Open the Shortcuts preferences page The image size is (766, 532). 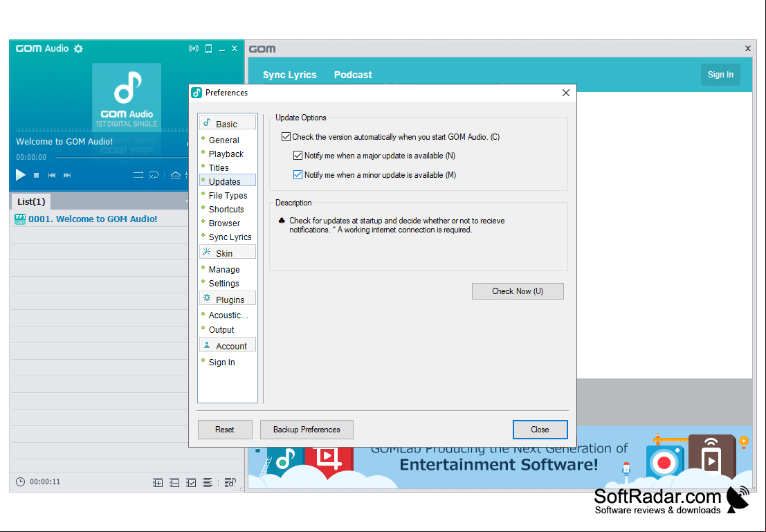(x=226, y=209)
